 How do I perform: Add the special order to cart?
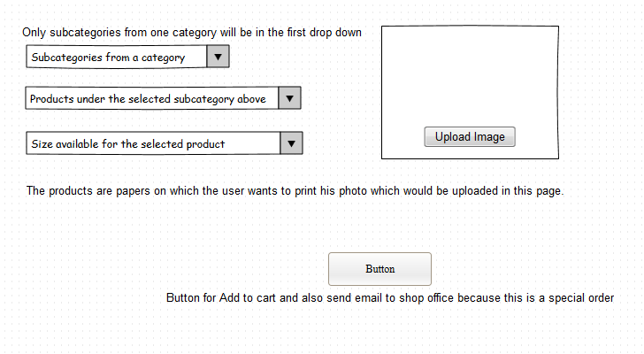click(x=379, y=269)
